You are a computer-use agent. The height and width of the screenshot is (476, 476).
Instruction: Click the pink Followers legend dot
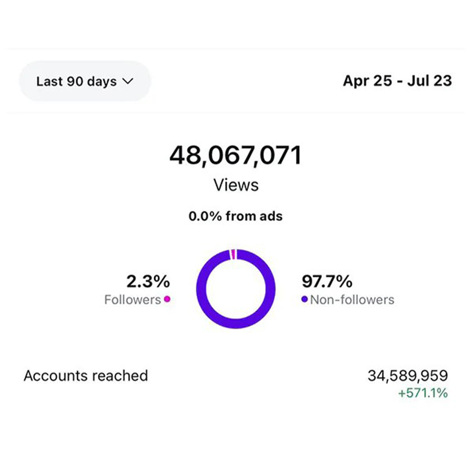click(x=167, y=300)
